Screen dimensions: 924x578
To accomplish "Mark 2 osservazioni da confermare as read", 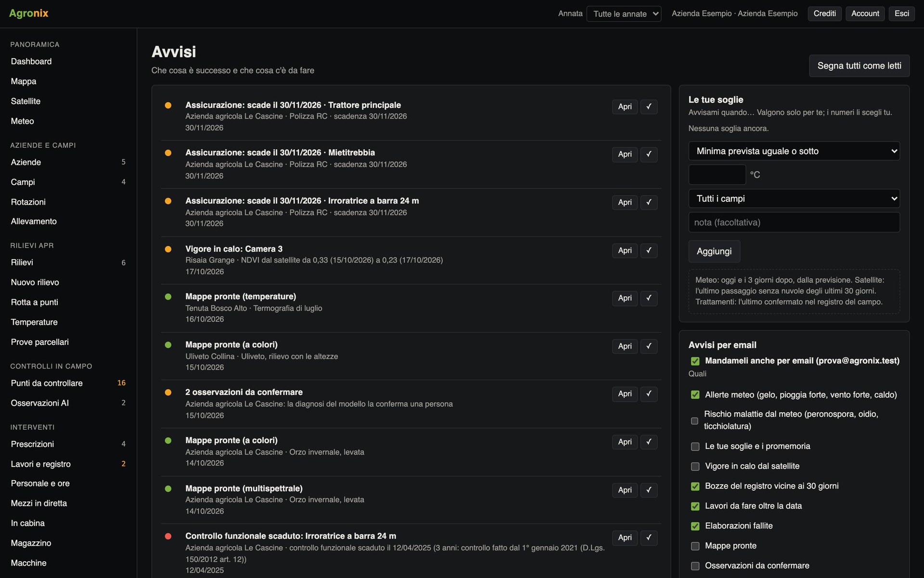I will pyautogui.click(x=649, y=394).
